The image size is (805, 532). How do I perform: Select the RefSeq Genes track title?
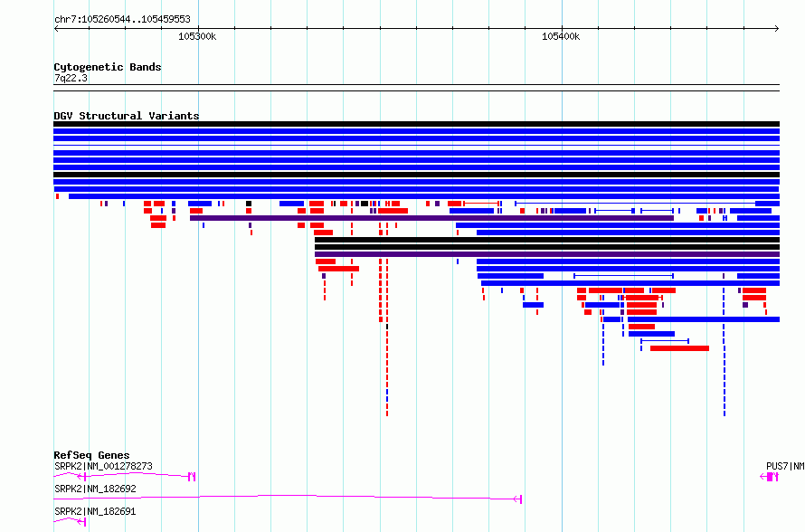[x=91, y=455]
